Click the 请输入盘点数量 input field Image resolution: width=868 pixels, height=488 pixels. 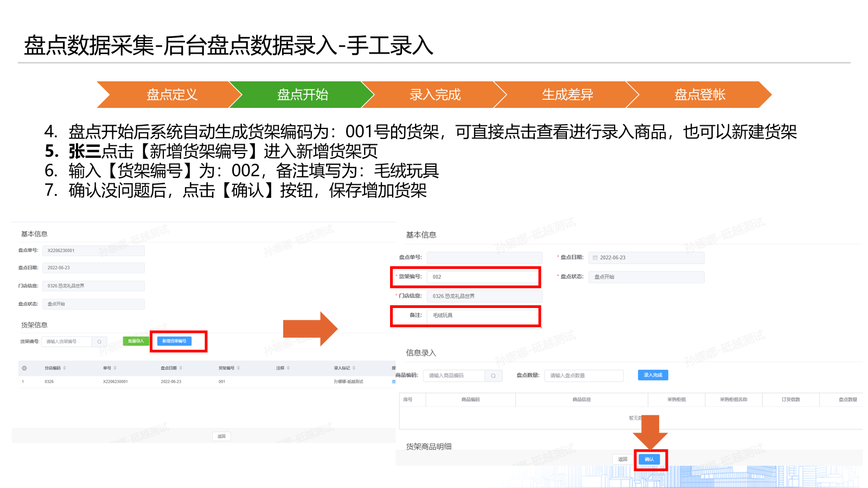(584, 375)
